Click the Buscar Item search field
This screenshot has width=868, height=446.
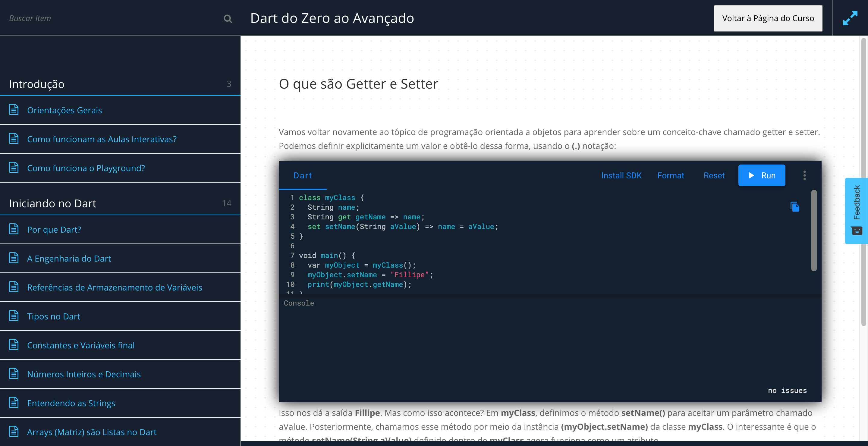coord(111,18)
